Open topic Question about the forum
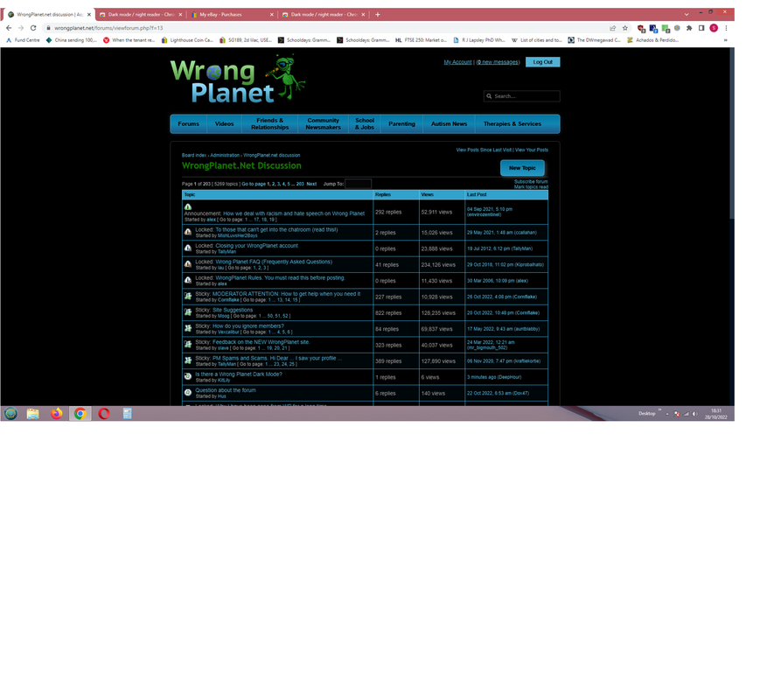The width and height of the screenshot is (767, 700). click(225, 390)
